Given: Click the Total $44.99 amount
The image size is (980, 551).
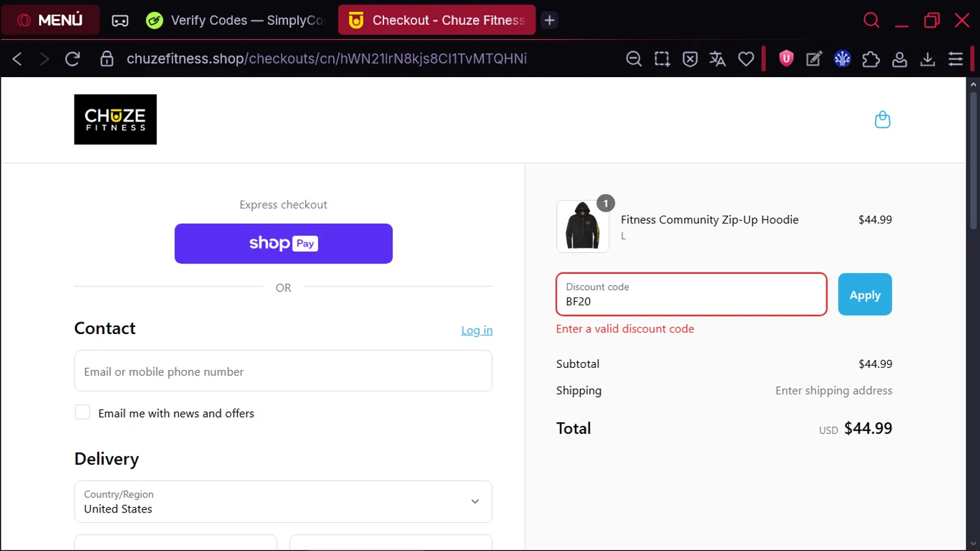Looking at the screenshot, I should [x=868, y=428].
